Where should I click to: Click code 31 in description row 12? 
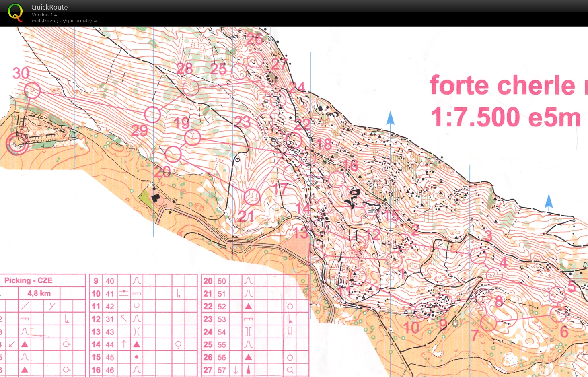click(110, 319)
